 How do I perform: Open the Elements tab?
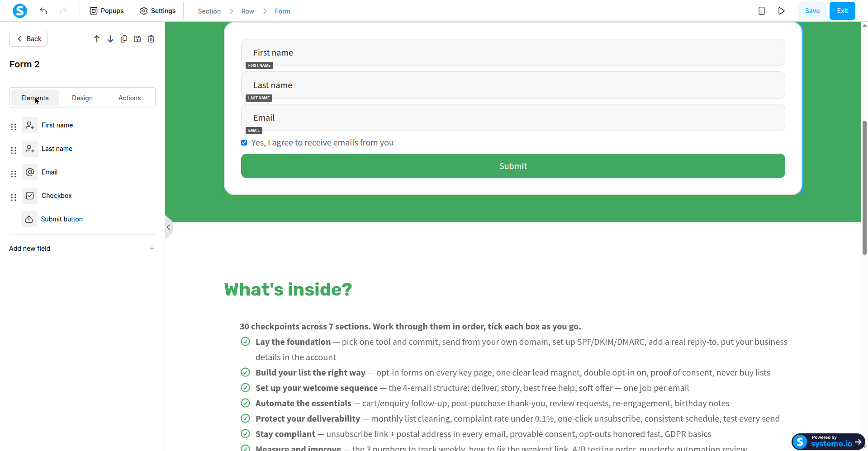coord(35,98)
